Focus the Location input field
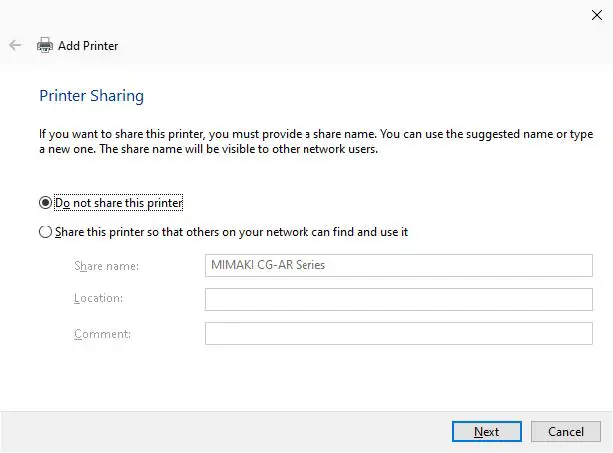This screenshot has width=613, height=453. [x=398, y=300]
